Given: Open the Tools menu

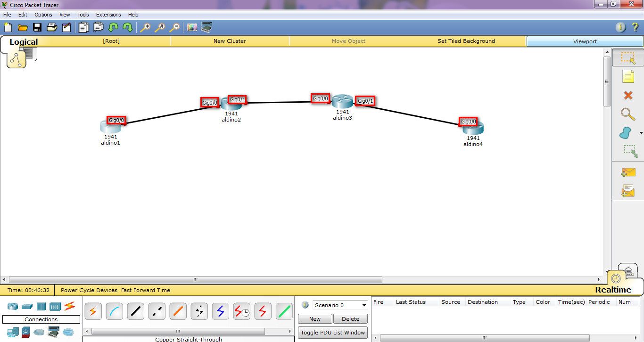Looking at the screenshot, I should pyautogui.click(x=83, y=15).
